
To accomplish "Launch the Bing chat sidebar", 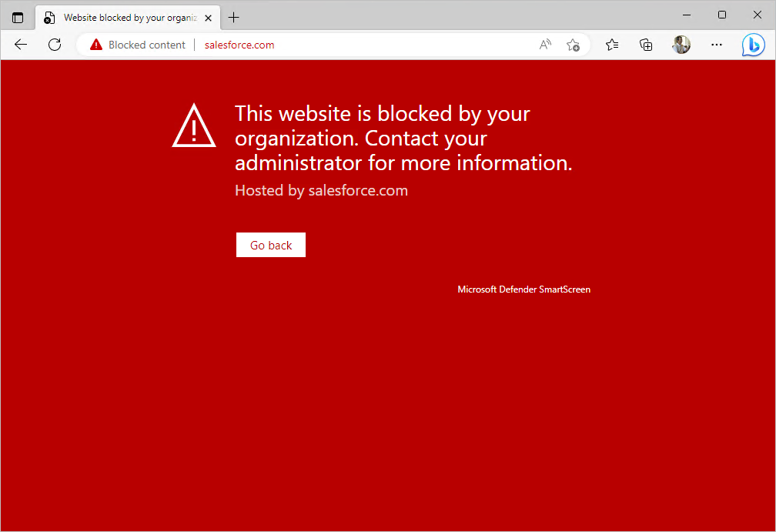I will click(x=753, y=45).
